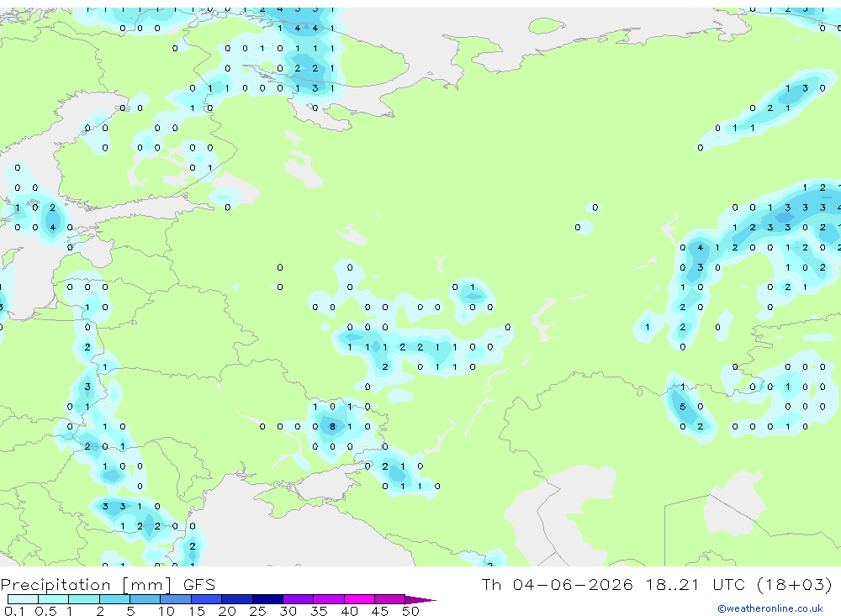Select the 2–5 mm light blue legend swatch
The height and width of the screenshot is (616, 841).
pos(114,599)
